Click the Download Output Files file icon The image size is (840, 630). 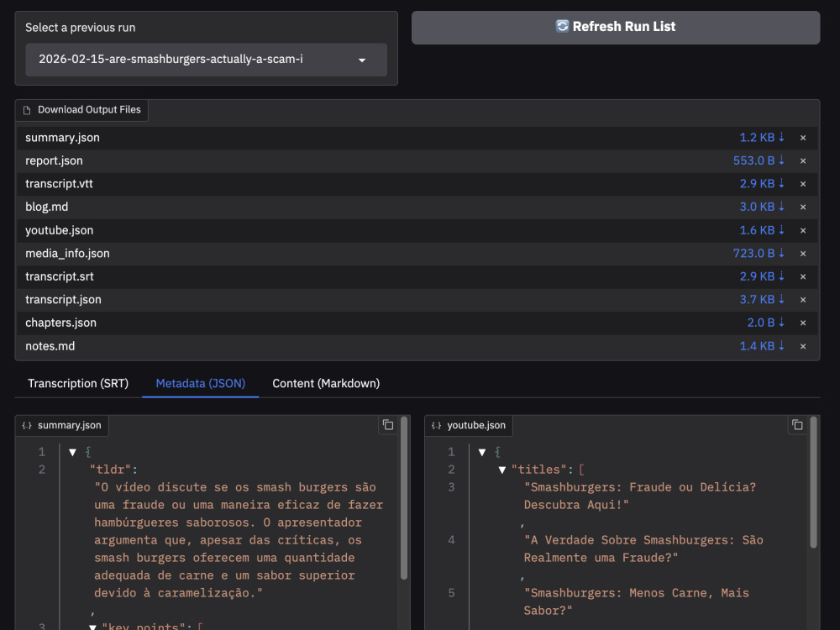(27, 110)
